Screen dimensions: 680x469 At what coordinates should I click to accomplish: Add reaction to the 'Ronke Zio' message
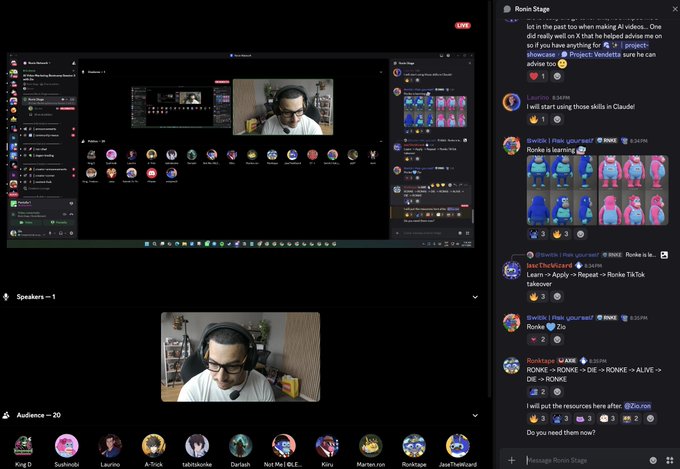point(558,339)
